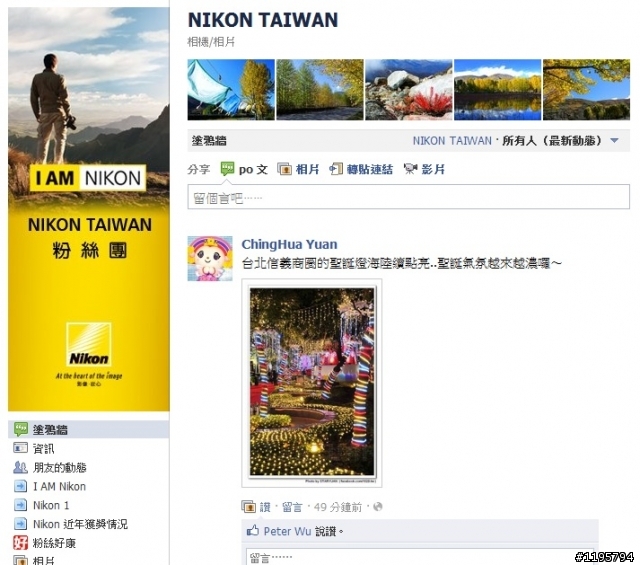Click the 朋友的動態 friends icon
Image resolution: width=640 pixels, height=565 pixels.
point(20,467)
